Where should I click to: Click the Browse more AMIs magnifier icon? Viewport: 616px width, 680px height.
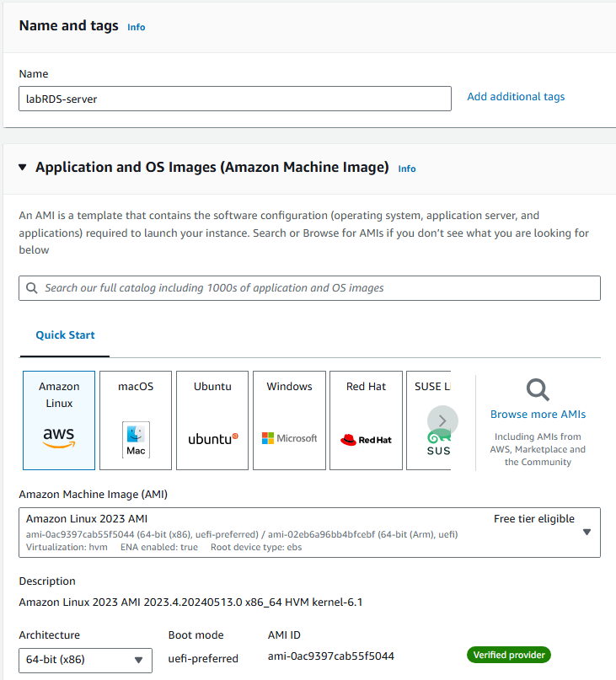pos(538,390)
